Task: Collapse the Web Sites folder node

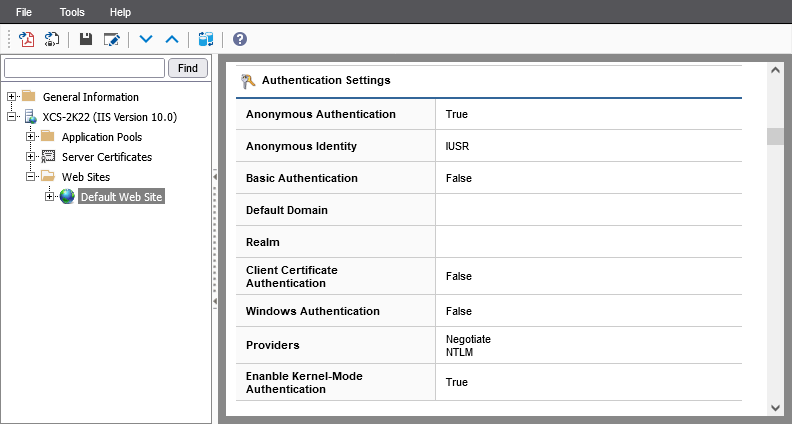Action: (31, 177)
